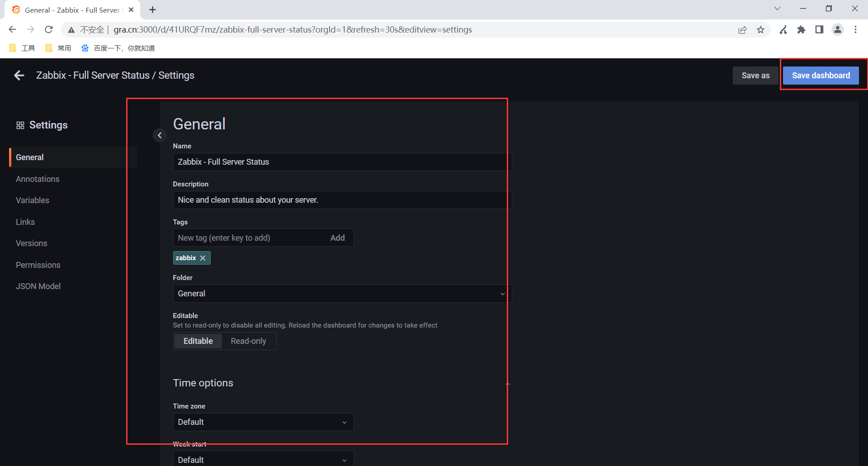Image resolution: width=868 pixels, height=466 pixels.
Task: Select the Read-only option
Action: pos(248,341)
